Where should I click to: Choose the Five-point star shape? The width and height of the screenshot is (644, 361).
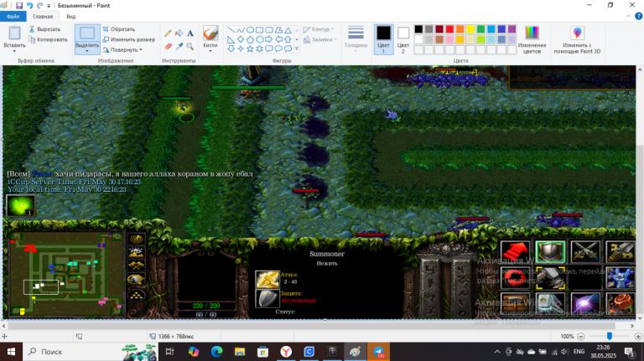click(x=250, y=49)
